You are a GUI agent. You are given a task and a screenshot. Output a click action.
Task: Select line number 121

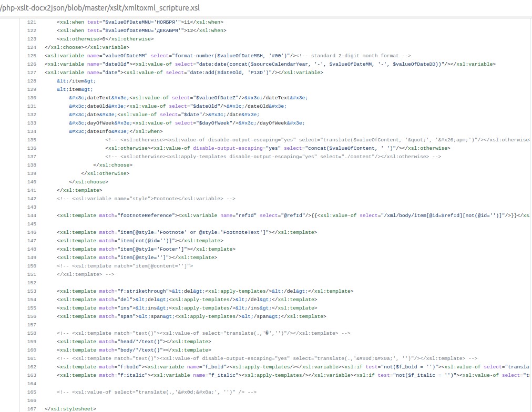32,22
